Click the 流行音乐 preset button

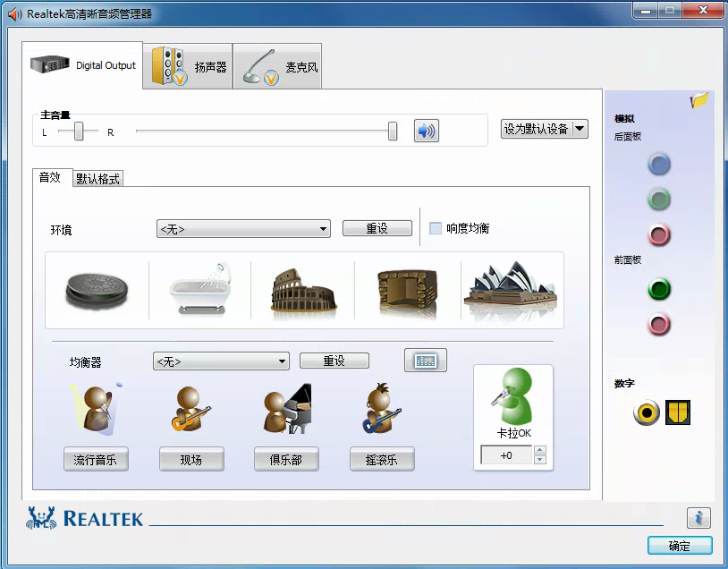(x=96, y=460)
